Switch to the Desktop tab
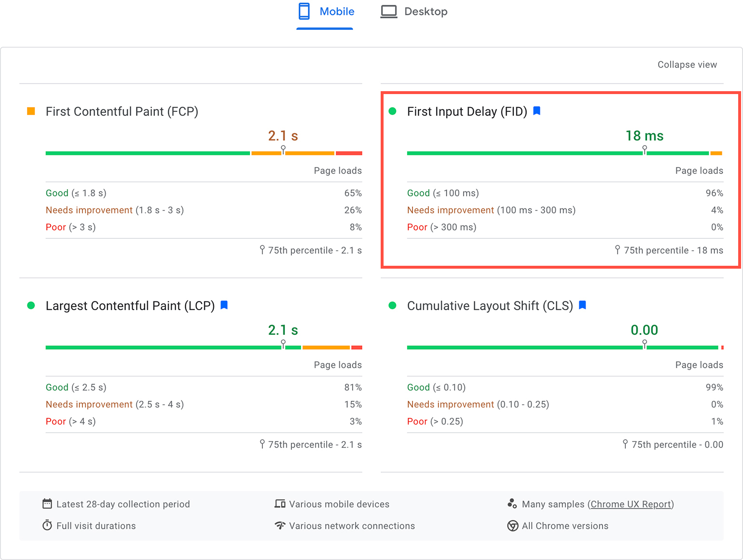Image resolution: width=743 pixels, height=560 pixels. coord(414,12)
